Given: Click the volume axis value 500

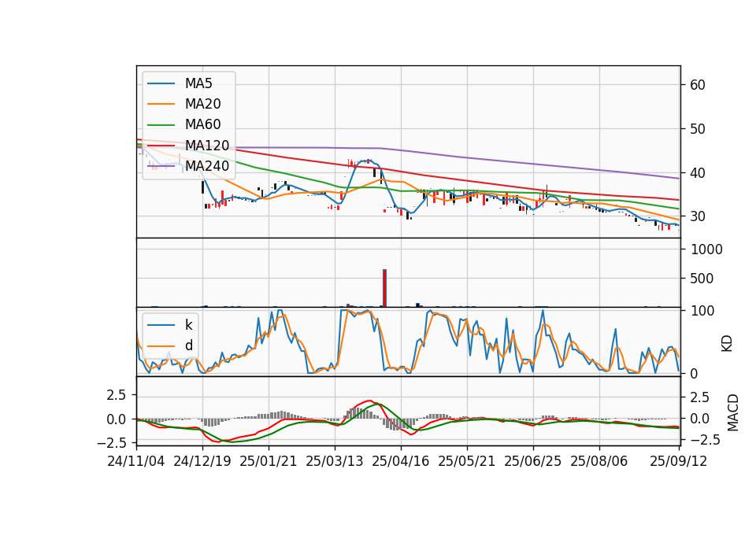Looking at the screenshot, I should point(702,279).
